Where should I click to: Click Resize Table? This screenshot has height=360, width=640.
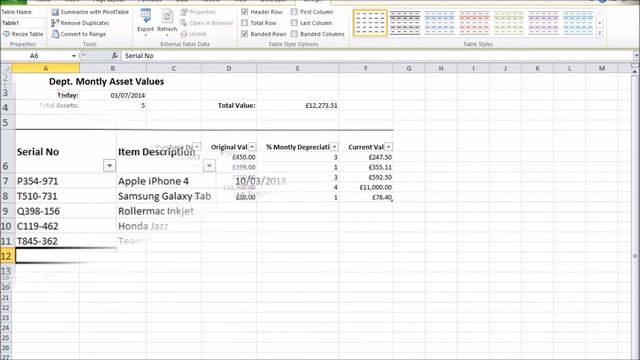[23, 34]
